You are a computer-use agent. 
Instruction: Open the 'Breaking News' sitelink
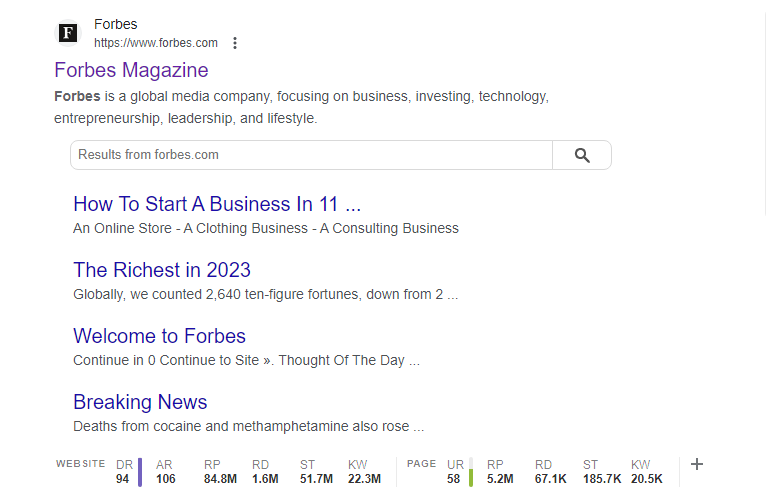pos(140,402)
